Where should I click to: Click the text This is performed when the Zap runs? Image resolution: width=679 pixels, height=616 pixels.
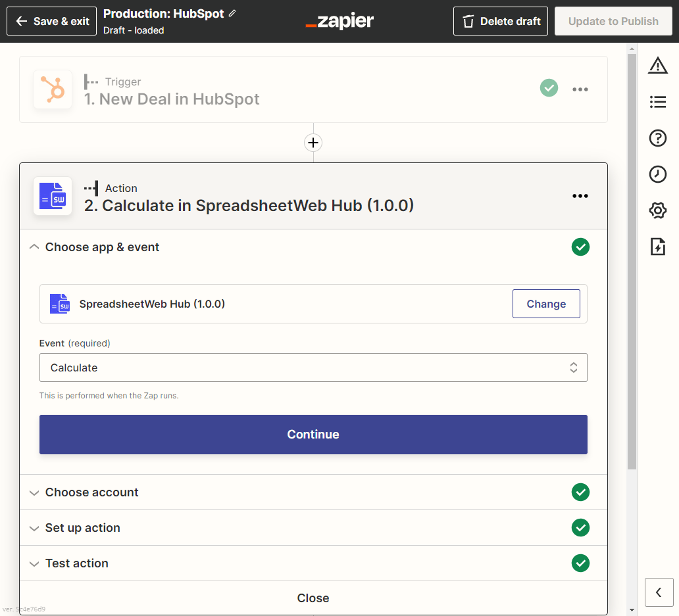point(109,395)
